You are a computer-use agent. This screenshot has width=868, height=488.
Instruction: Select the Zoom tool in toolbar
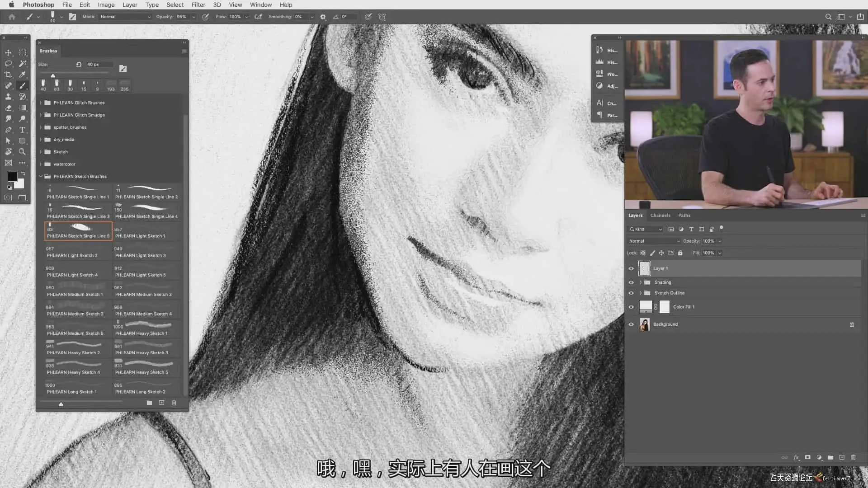click(22, 152)
